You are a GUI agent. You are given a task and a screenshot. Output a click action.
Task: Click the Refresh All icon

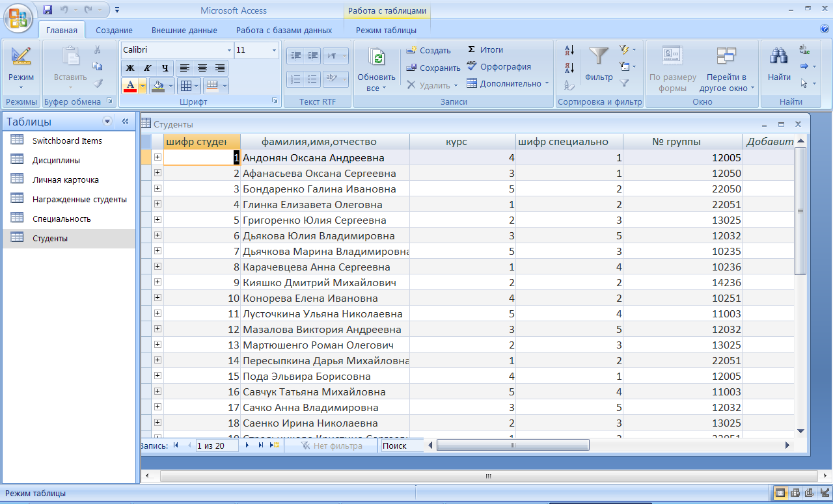(x=376, y=58)
